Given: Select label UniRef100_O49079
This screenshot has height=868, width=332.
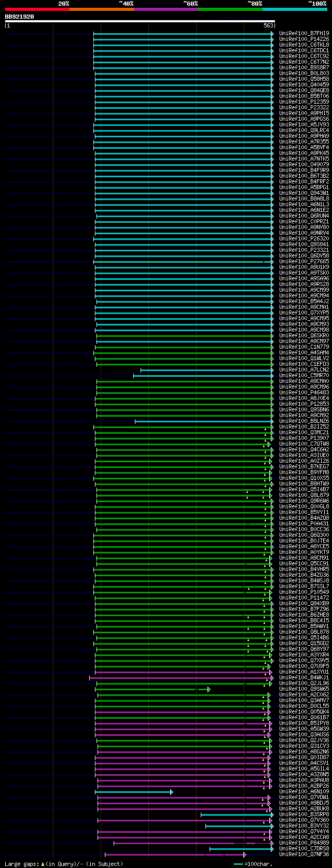Looking at the screenshot, I should click(304, 164).
